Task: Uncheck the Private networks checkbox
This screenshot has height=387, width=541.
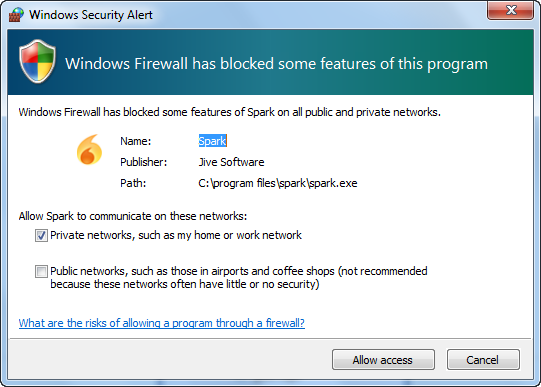Action: tap(41, 236)
